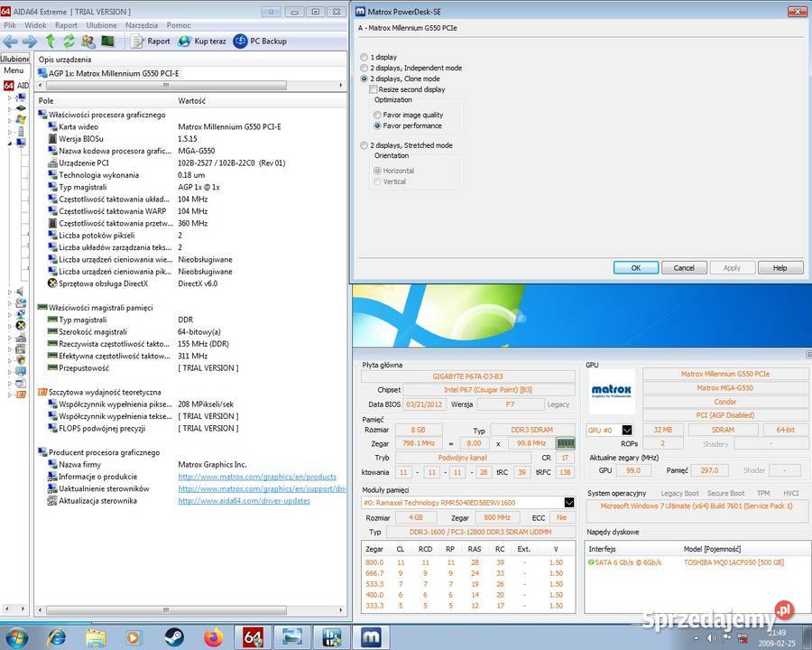Image resolution: width=812 pixels, height=650 pixels.
Task: Select the Network computers icon in the tree
Action: 21,314
